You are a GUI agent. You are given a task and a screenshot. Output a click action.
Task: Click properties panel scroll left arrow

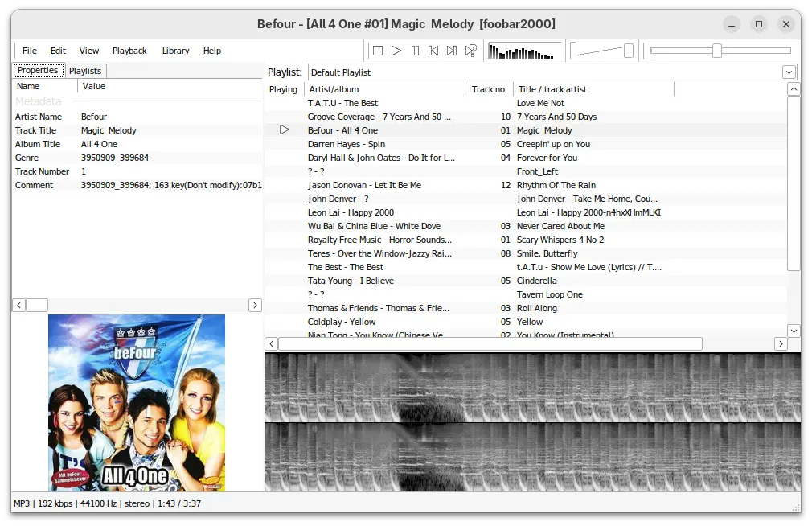tap(18, 306)
